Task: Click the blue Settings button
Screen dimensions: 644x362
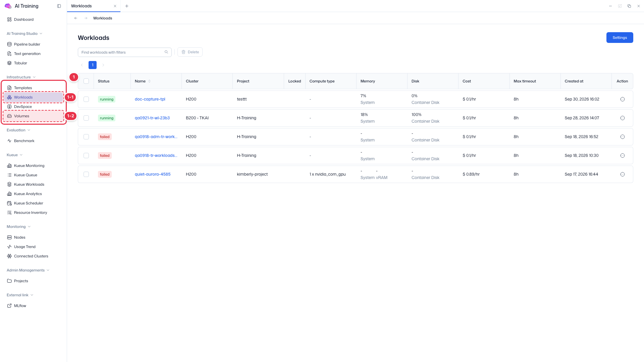Action: pyautogui.click(x=620, y=38)
